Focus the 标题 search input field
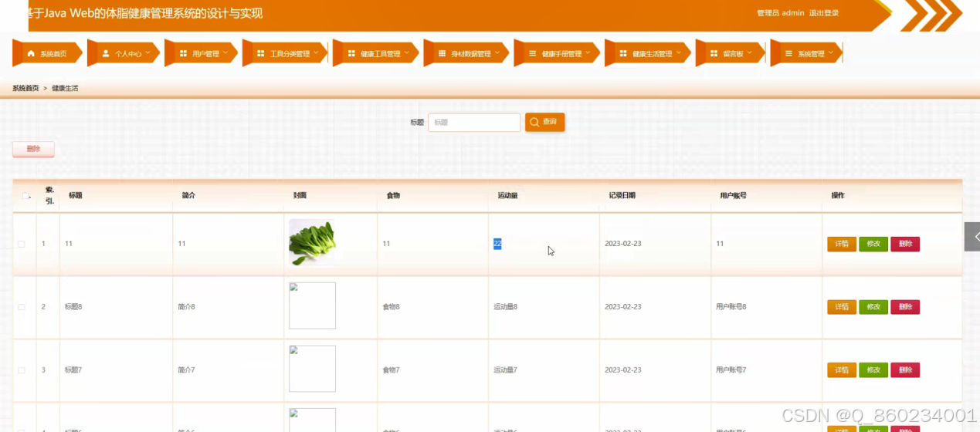 474,122
